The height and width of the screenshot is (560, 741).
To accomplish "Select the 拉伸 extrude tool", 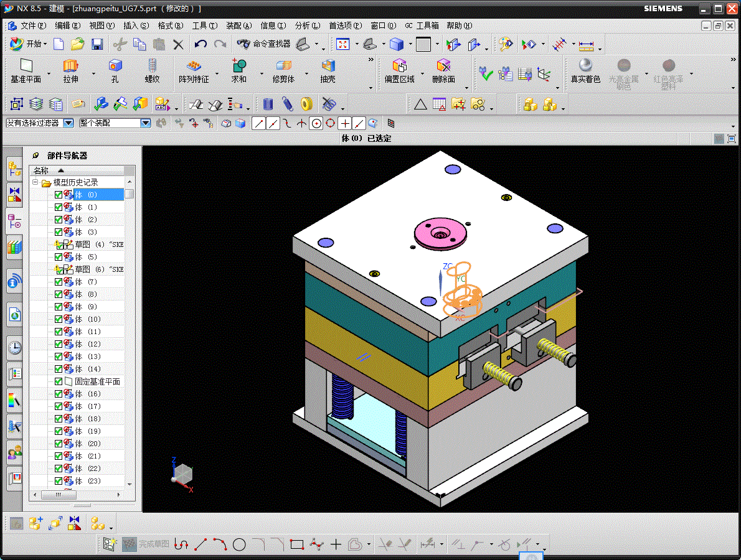I will tap(71, 72).
